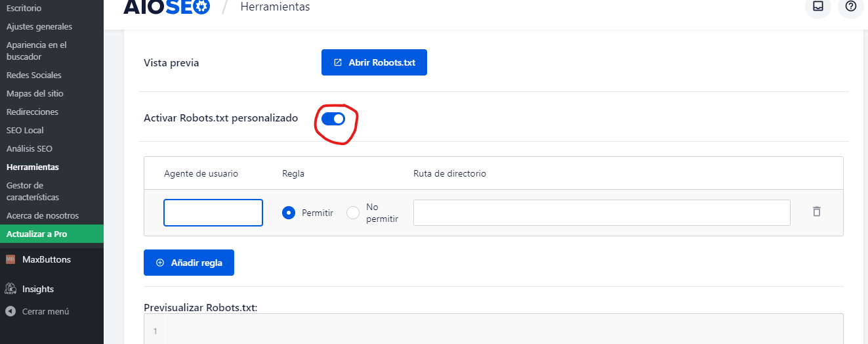Open Análisis SEO menu entry
The height and width of the screenshot is (344, 868).
[x=30, y=149]
